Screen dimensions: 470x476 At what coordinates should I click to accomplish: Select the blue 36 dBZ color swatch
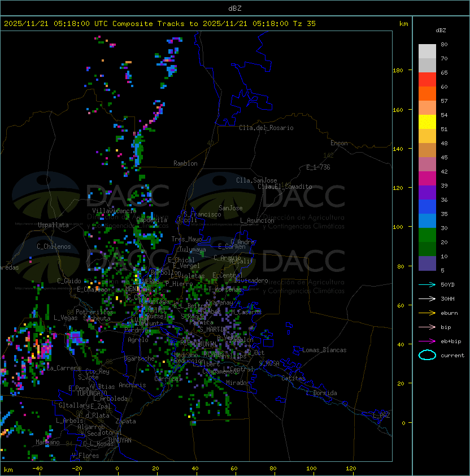pyautogui.click(x=427, y=207)
